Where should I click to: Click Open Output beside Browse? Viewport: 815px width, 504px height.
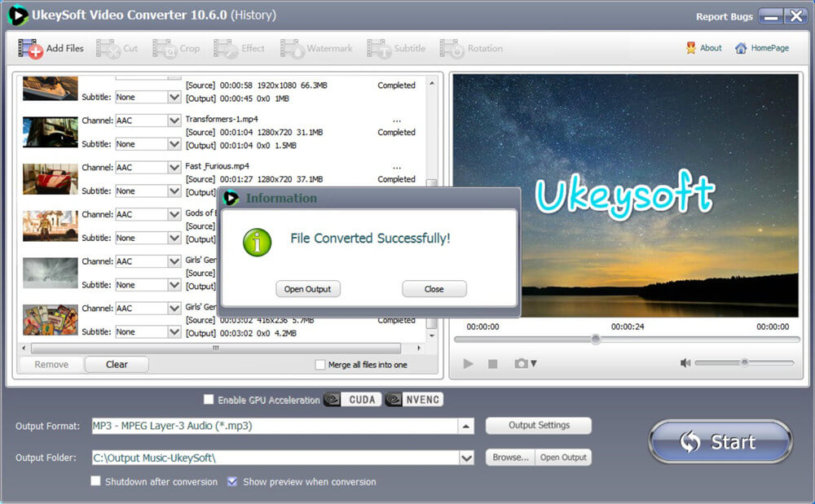(x=563, y=458)
